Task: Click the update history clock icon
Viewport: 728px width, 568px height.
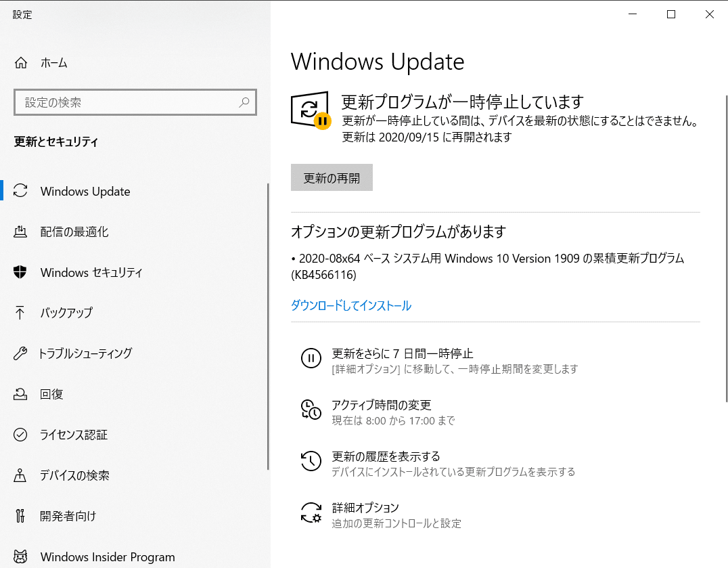Action: point(311,461)
